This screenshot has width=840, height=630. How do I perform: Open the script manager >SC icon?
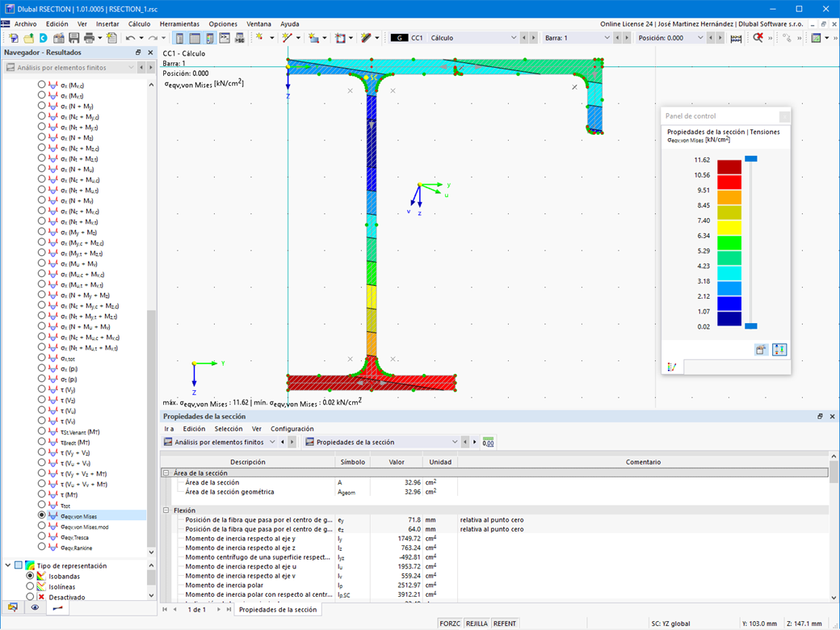coord(239,38)
